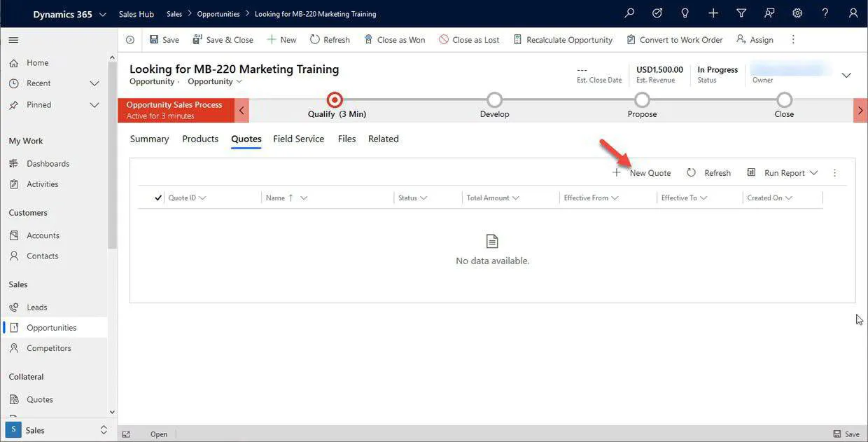
Task: Click Close as Won in the command bar
Action: [x=395, y=39]
